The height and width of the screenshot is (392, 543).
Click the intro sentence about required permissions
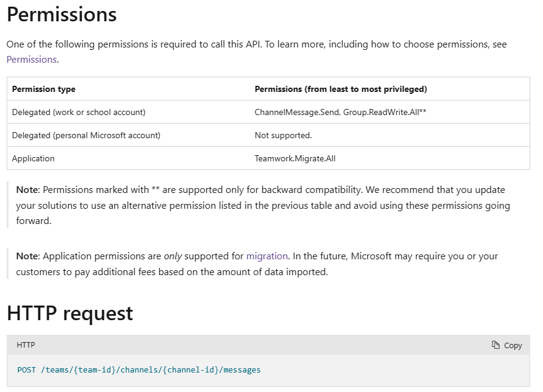pos(256,44)
